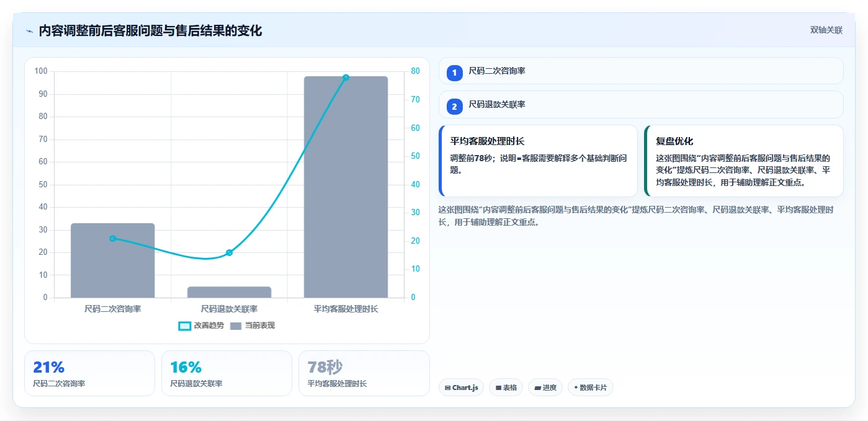Toggle the 改善趋势 legend entry

point(201,326)
